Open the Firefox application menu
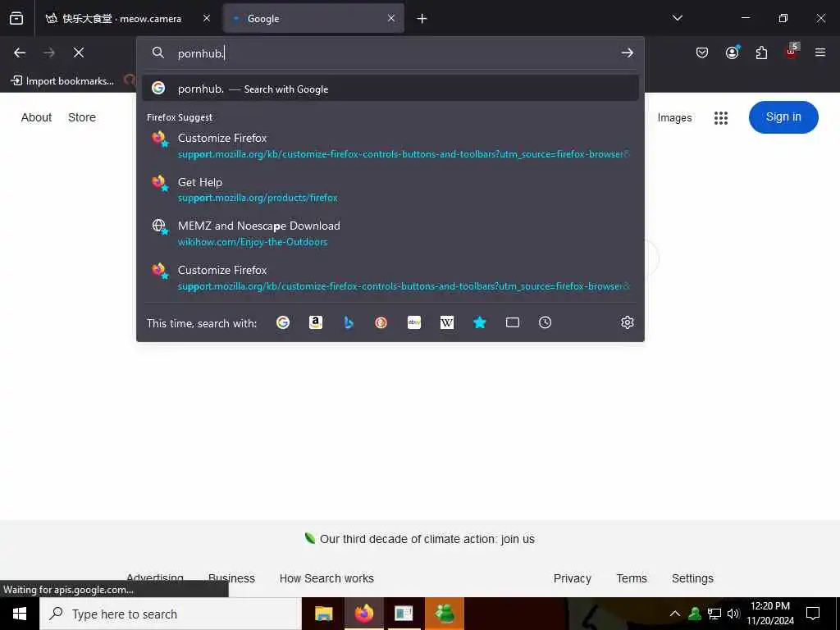The height and width of the screenshot is (630, 840). coord(820,52)
